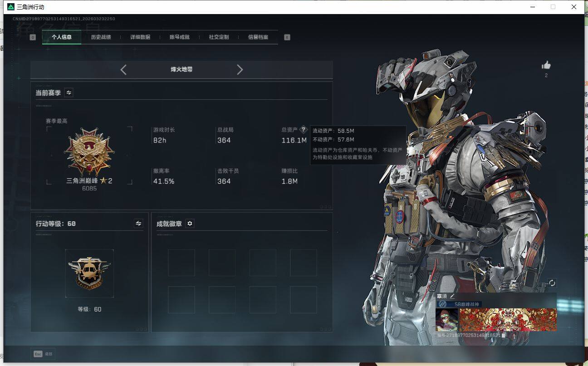Screen dimensions: 588x366
Task: Click the 364 value under 总战局
Action: click(224, 141)
